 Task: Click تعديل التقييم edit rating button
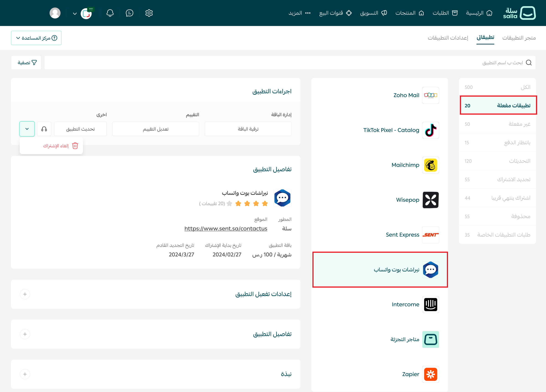(x=155, y=129)
